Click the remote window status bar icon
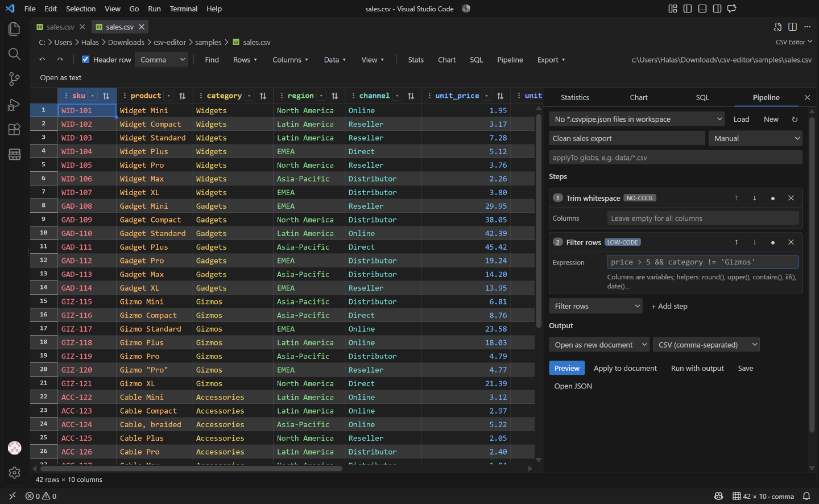 pyautogui.click(x=13, y=496)
